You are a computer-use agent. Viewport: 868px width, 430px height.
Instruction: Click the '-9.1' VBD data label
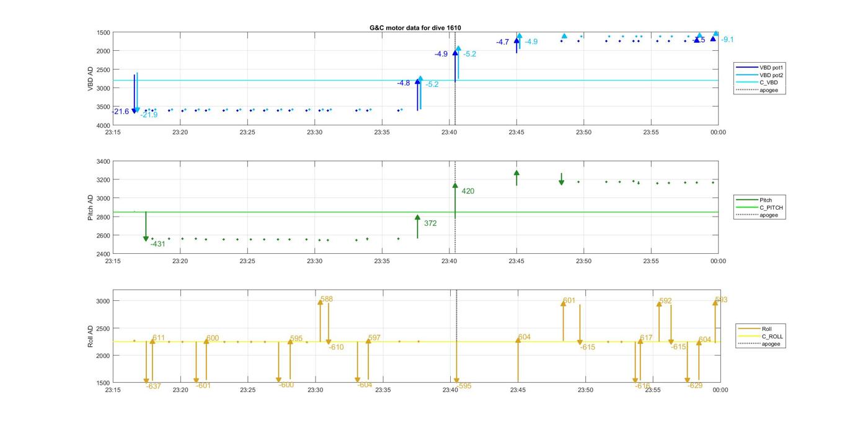coord(727,40)
